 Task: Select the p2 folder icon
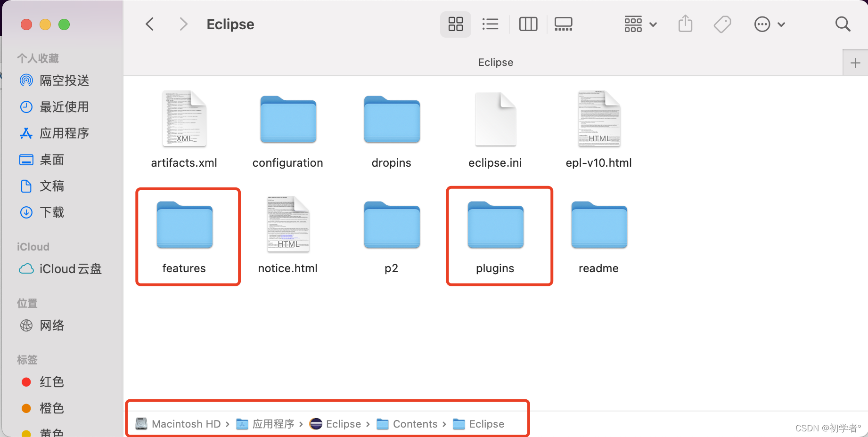tap(392, 225)
